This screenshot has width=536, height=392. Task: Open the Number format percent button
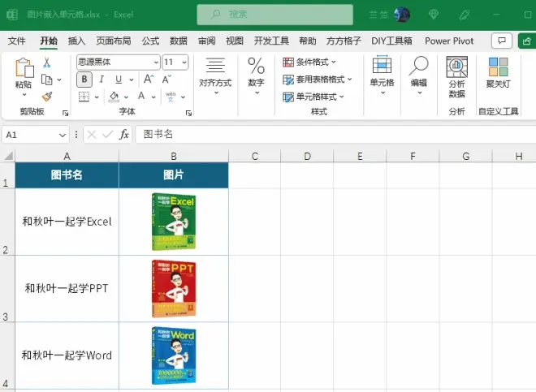click(257, 76)
